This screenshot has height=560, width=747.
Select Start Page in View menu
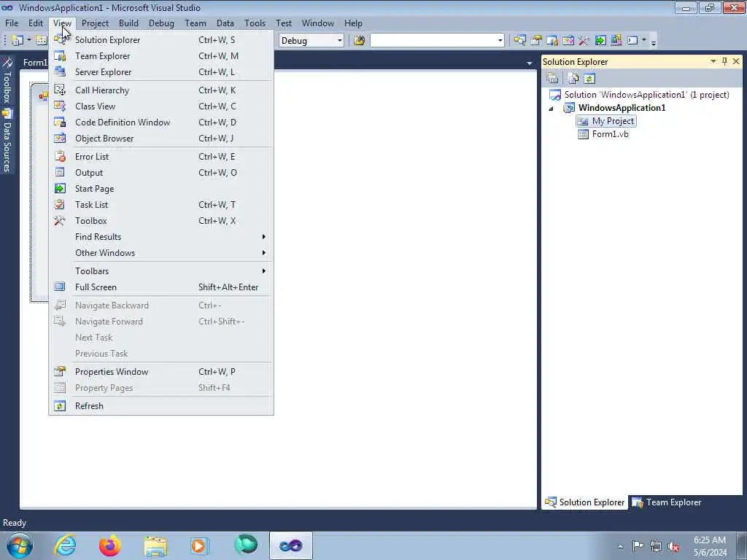coord(161,189)
